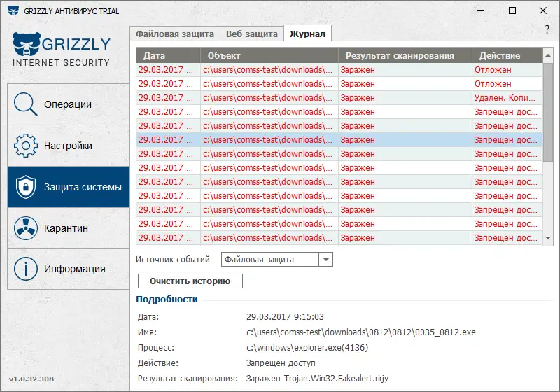Image resolution: width=560 pixels, height=392 pixels.
Task: Click the Trojan.Win32.Fakealert.rirjy result text
Action: (x=336, y=379)
